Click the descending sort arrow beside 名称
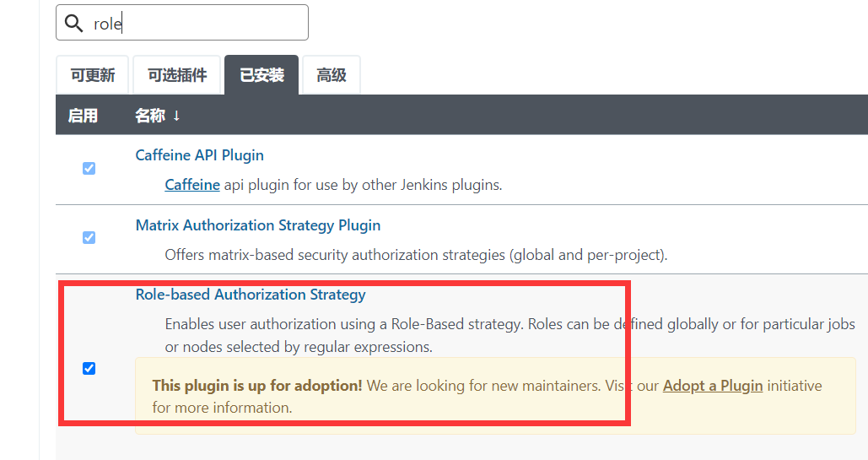This screenshot has height=460, width=868. [176, 116]
